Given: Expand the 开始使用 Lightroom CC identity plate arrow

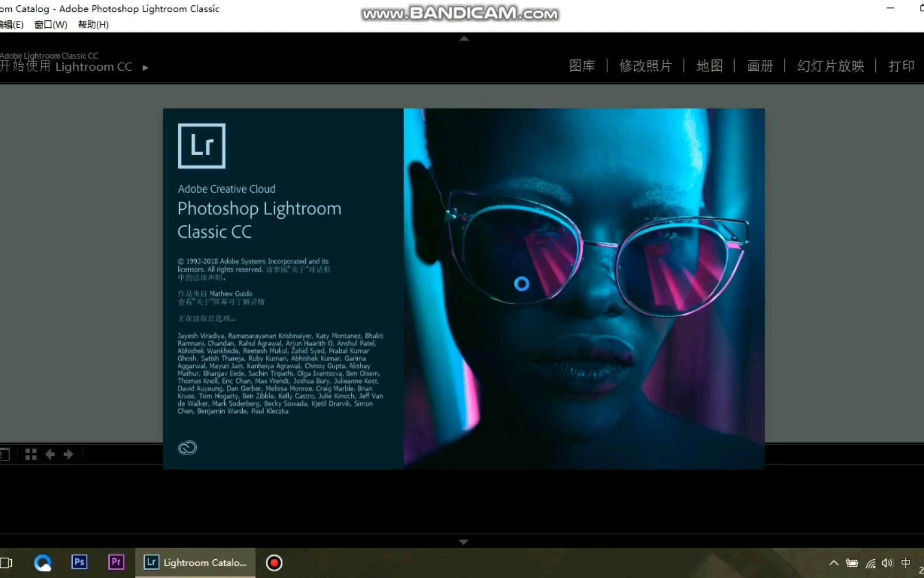Looking at the screenshot, I should click(x=145, y=68).
